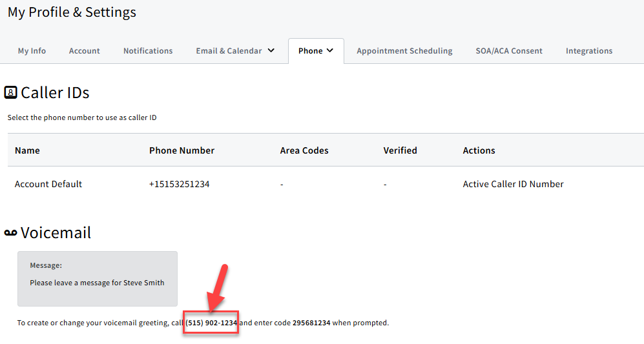Screen dimensions: 644x344
Task: Expand the Phone tab dropdown chevron
Action: (330, 50)
